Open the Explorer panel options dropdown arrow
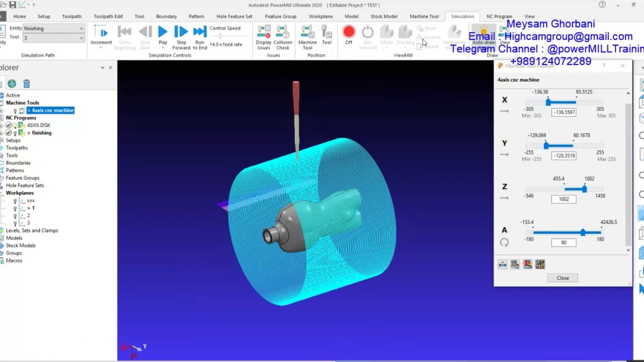Image resolution: width=644 pixels, height=362 pixels. tap(103, 67)
